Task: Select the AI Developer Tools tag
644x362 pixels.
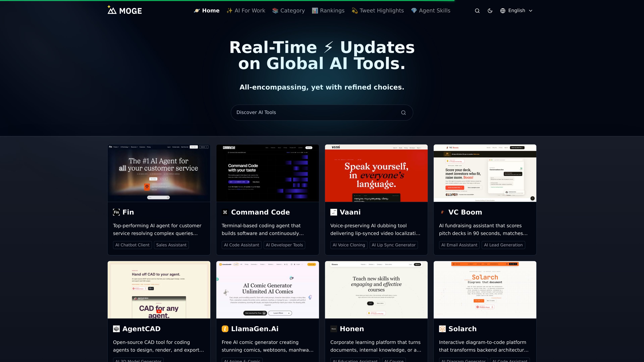Action: tap(284, 245)
